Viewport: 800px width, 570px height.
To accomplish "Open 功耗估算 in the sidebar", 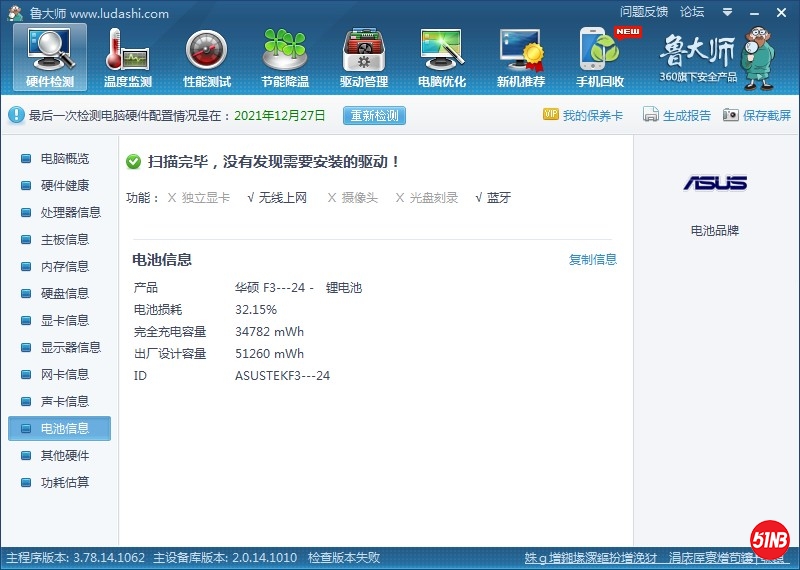I will [64, 483].
